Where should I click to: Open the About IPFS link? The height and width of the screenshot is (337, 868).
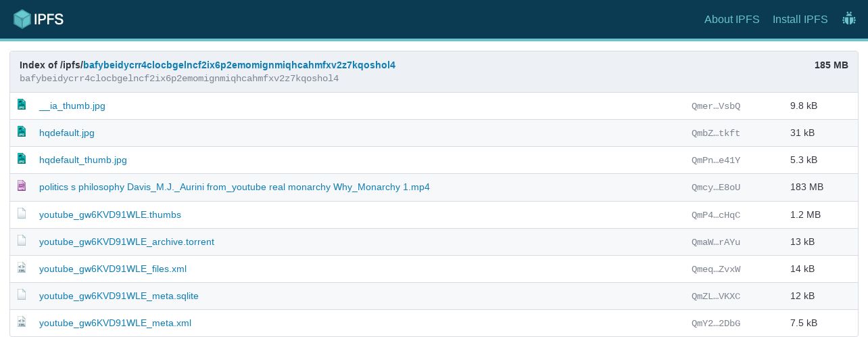click(732, 19)
